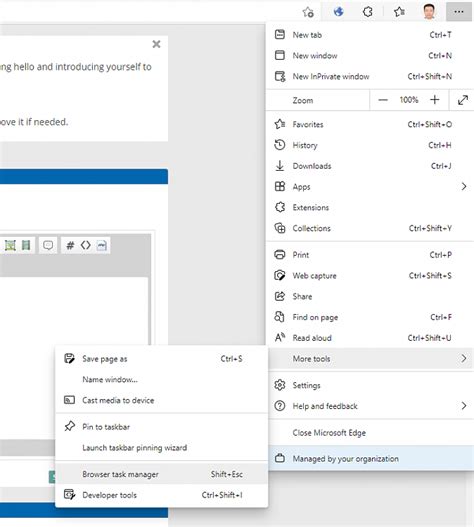Choose Share from the menu
This screenshot has width=474, height=527.
(x=369, y=296)
